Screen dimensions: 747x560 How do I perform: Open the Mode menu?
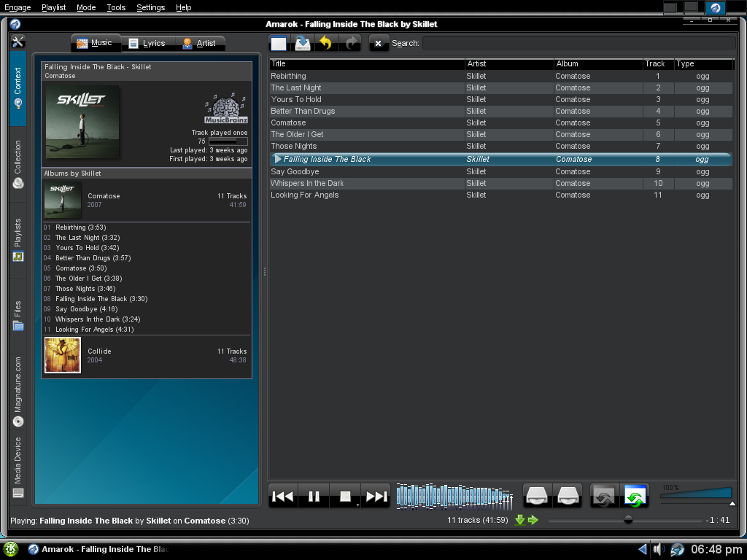pos(86,7)
